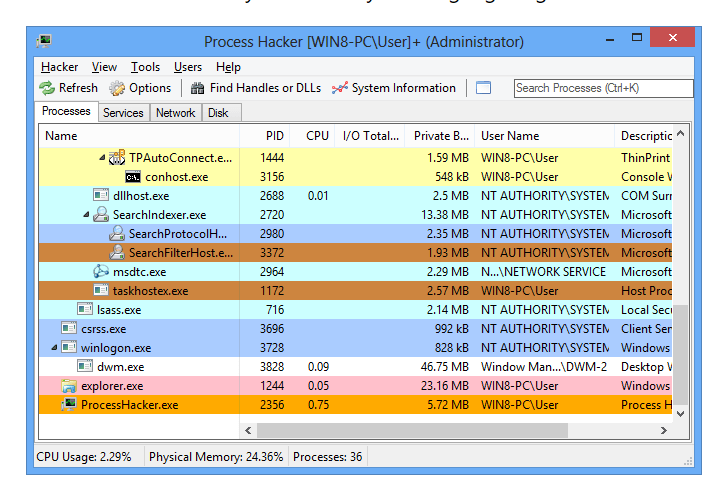Collapse the winlogon.exe tree node
The width and height of the screenshot is (726, 502).
(54, 347)
